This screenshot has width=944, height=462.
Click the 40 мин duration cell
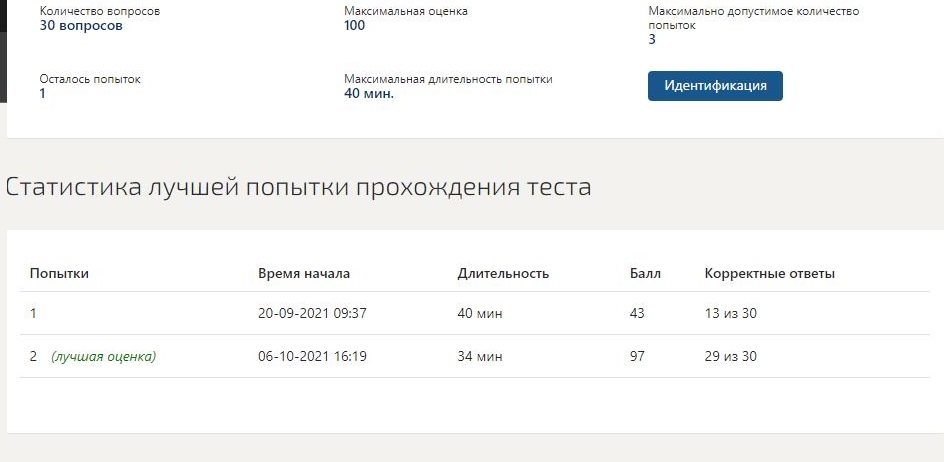480,313
